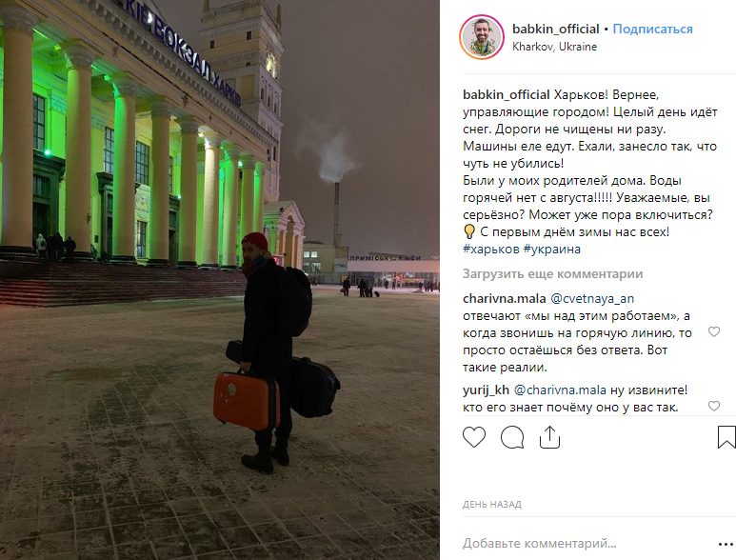The image size is (736, 560).
Task: Open Kharkov, Ukraine location link
Action: point(554,47)
